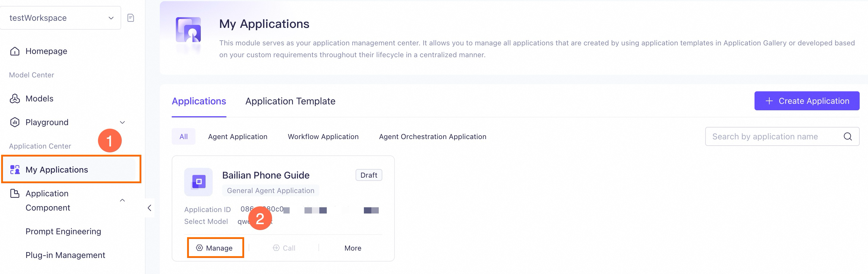Click the Bailian Phone Guide app icon
This screenshot has width=868, height=274.
(x=198, y=182)
